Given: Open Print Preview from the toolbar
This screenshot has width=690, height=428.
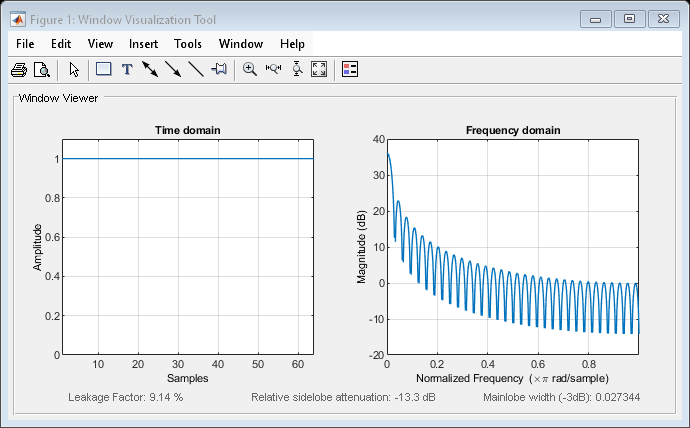Looking at the screenshot, I should click(42, 70).
